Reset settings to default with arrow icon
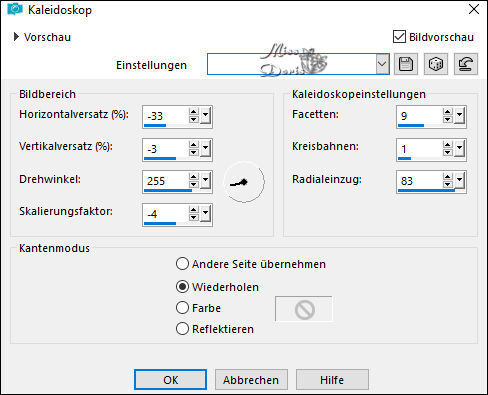 [x=466, y=64]
